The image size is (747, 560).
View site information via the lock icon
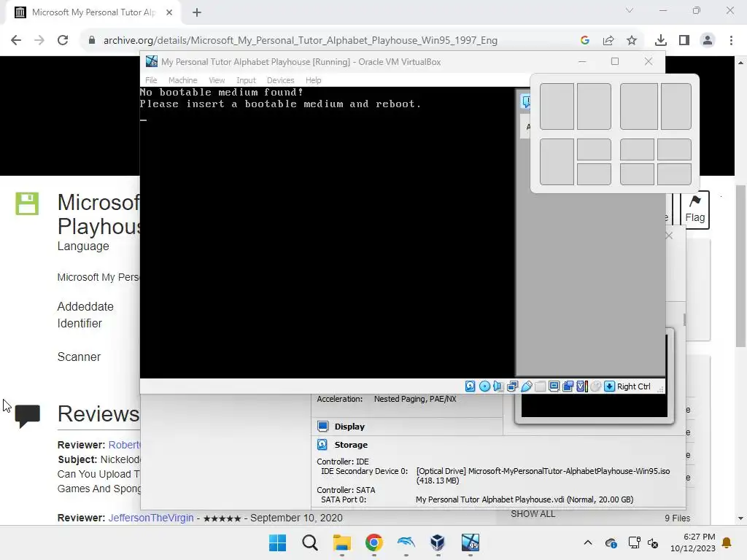click(92, 41)
